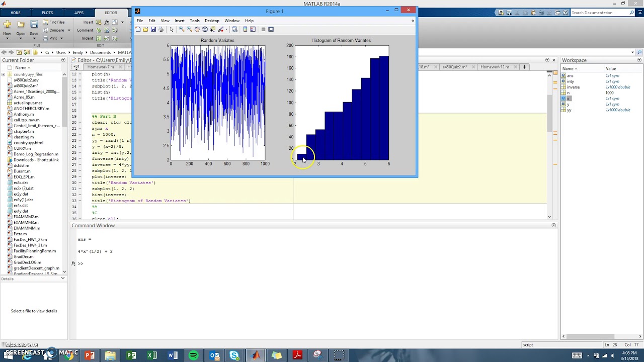This screenshot has height=362, width=644.
Task: Click the Insert Colorbar icon
Action: point(245,29)
